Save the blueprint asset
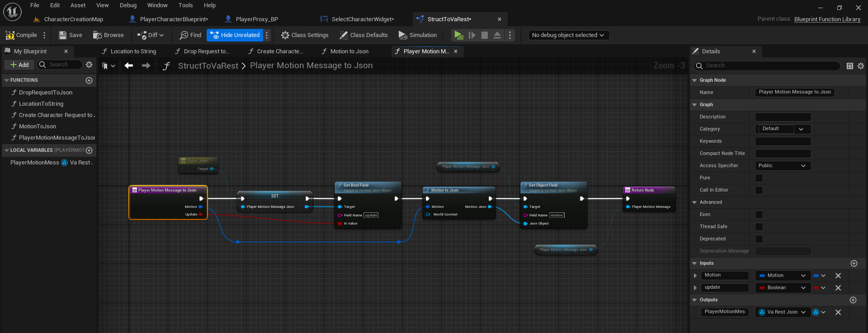The height and width of the screenshot is (333, 868). [71, 35]
